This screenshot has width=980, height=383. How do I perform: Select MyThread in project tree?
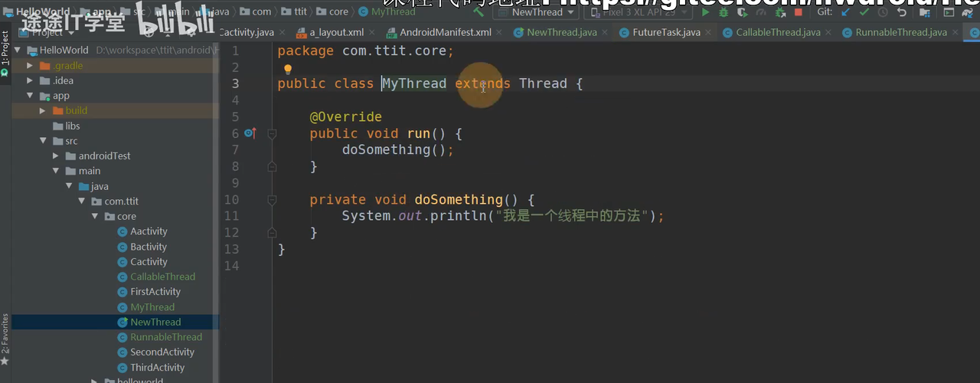point(152,307)
